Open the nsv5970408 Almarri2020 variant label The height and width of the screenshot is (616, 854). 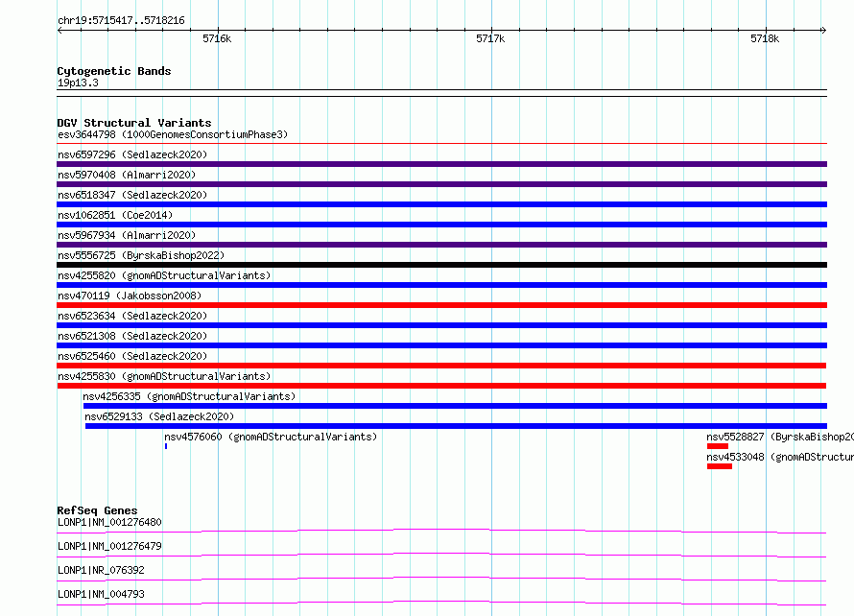point(127,175)
